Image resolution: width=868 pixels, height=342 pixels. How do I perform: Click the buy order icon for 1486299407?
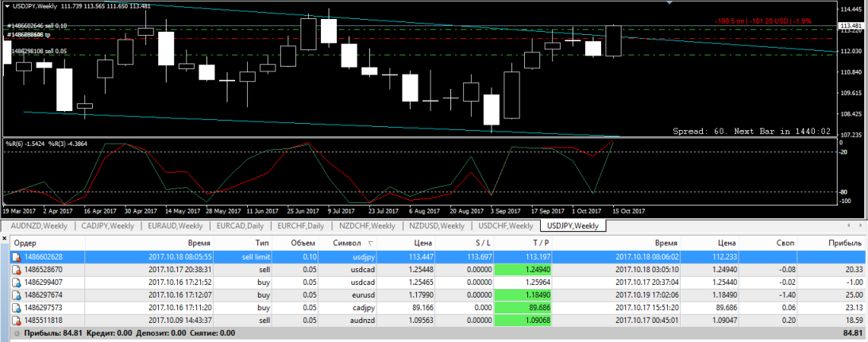click(17, 281)
